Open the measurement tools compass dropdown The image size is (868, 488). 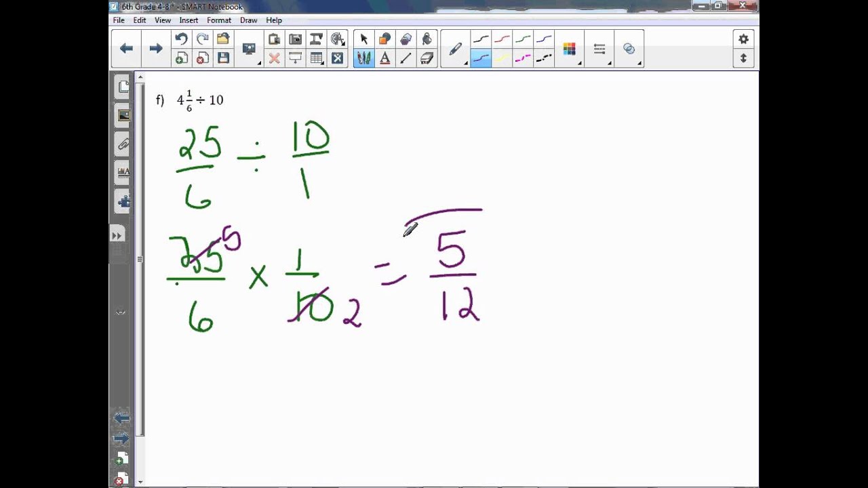click(x=338, y=39)
